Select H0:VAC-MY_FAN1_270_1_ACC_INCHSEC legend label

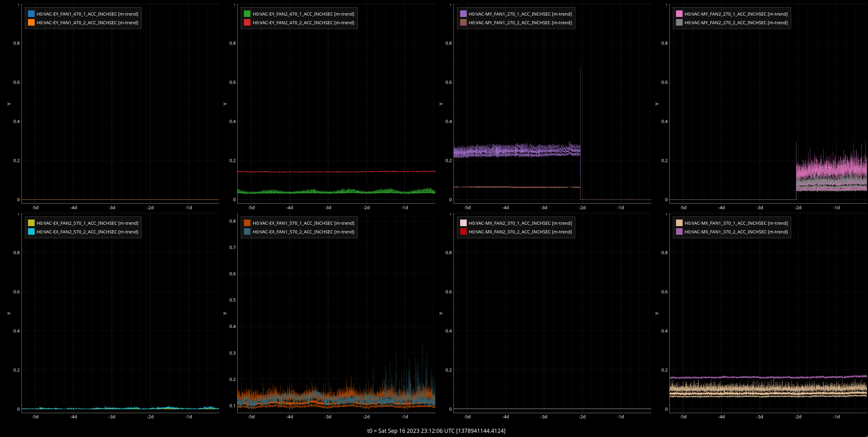tap(520, 14)
